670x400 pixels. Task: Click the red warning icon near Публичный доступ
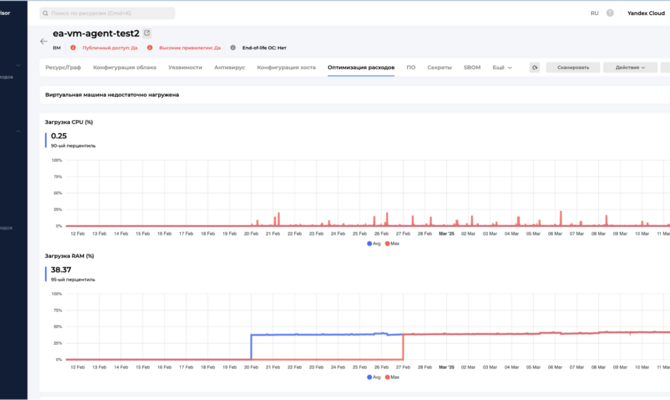73,48
